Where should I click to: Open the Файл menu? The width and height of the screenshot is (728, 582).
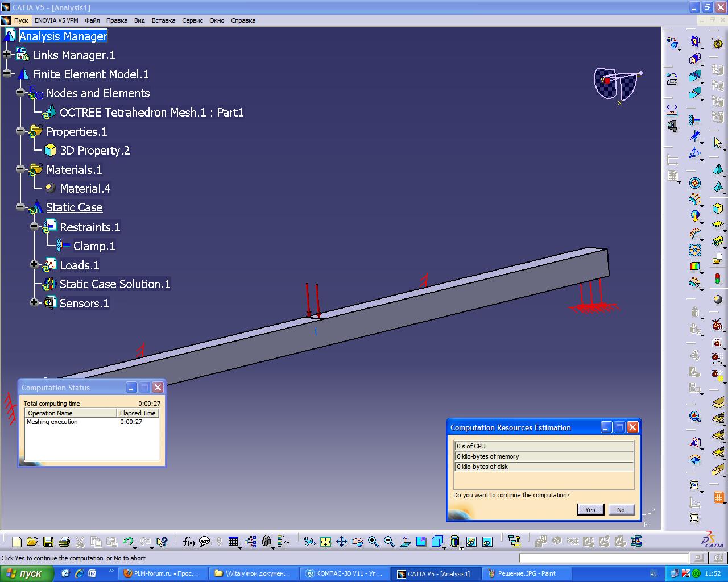[x=92, y=20]
